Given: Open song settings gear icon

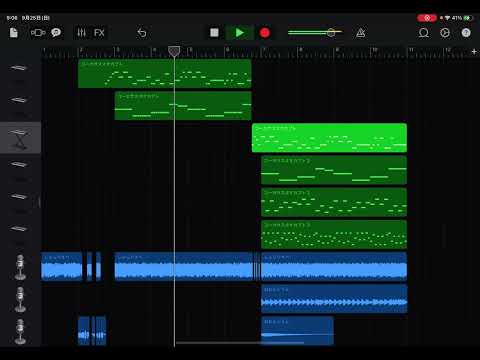Looking at the screenshot, I should 445,33.
